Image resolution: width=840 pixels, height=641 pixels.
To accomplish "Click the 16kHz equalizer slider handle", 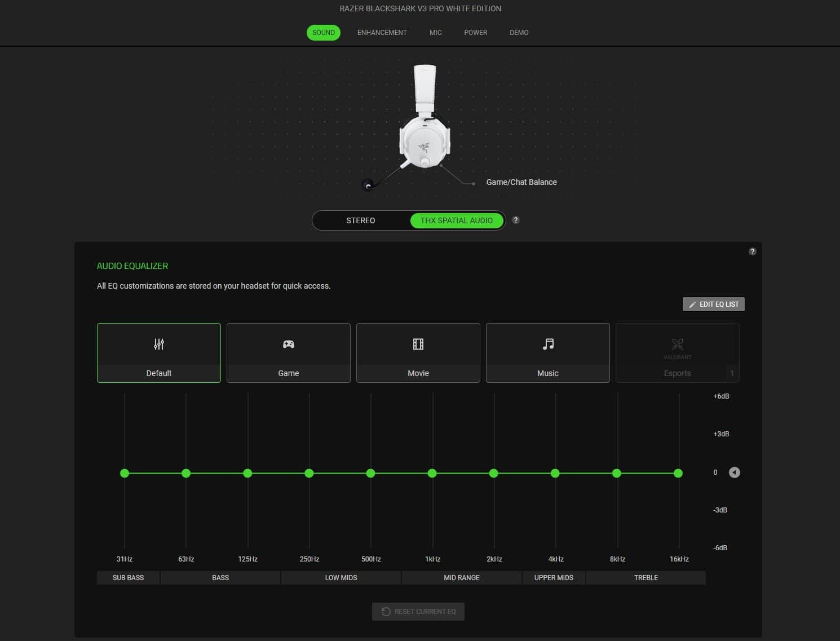I will coord(678,473).
